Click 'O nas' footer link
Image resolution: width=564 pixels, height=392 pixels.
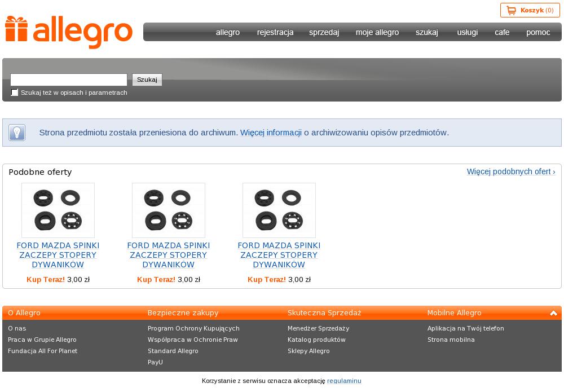[17, 328]
